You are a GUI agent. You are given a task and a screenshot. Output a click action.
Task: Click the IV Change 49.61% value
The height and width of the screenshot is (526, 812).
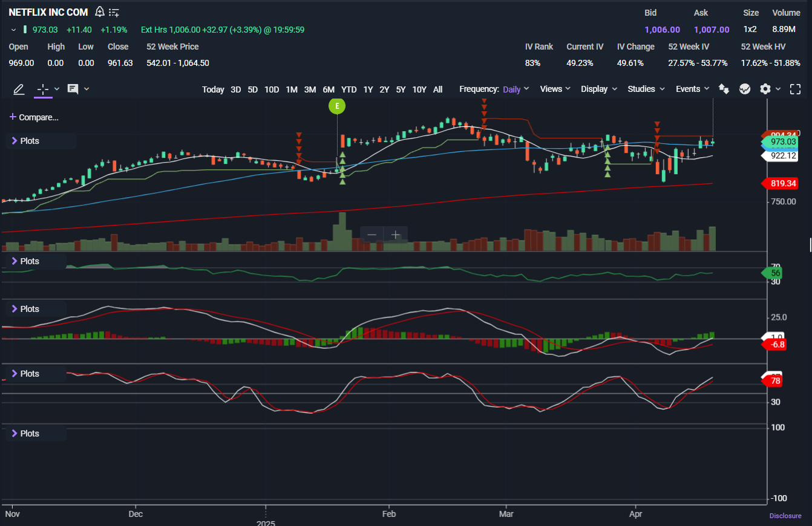tap(630, 63)
